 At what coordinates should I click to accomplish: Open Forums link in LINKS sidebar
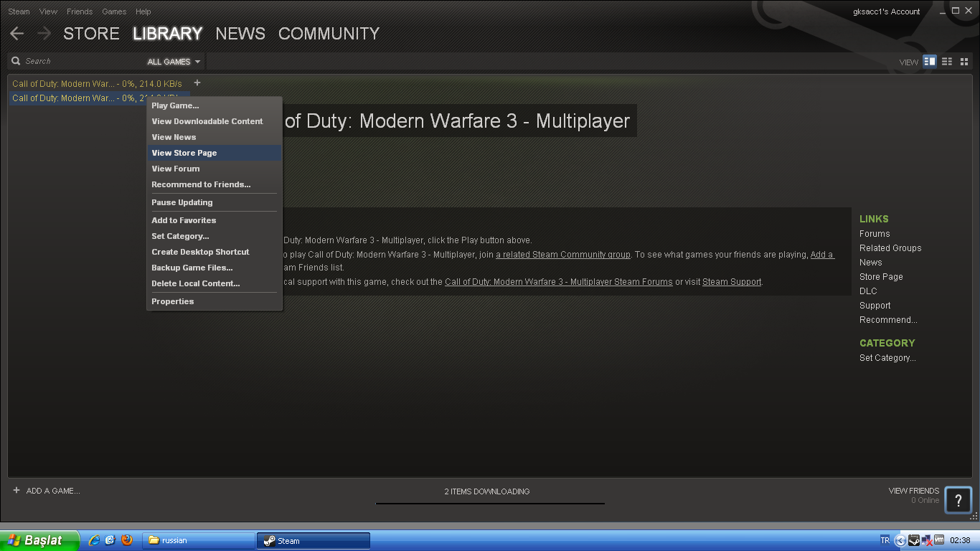pyautogui.click(x=875, y=234)
